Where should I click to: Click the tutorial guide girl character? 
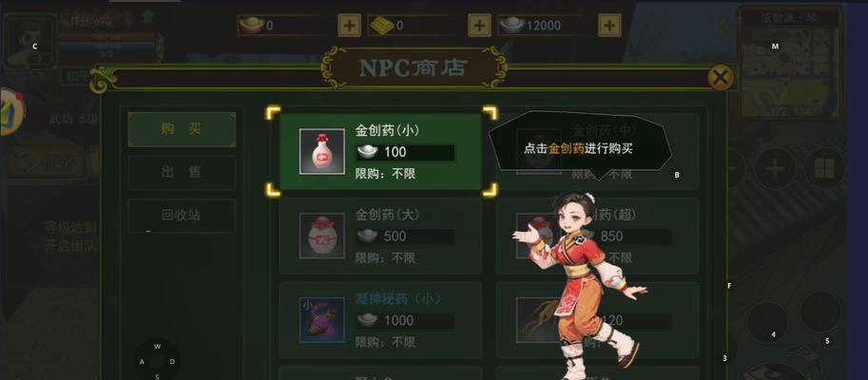(x=580, y=285)
